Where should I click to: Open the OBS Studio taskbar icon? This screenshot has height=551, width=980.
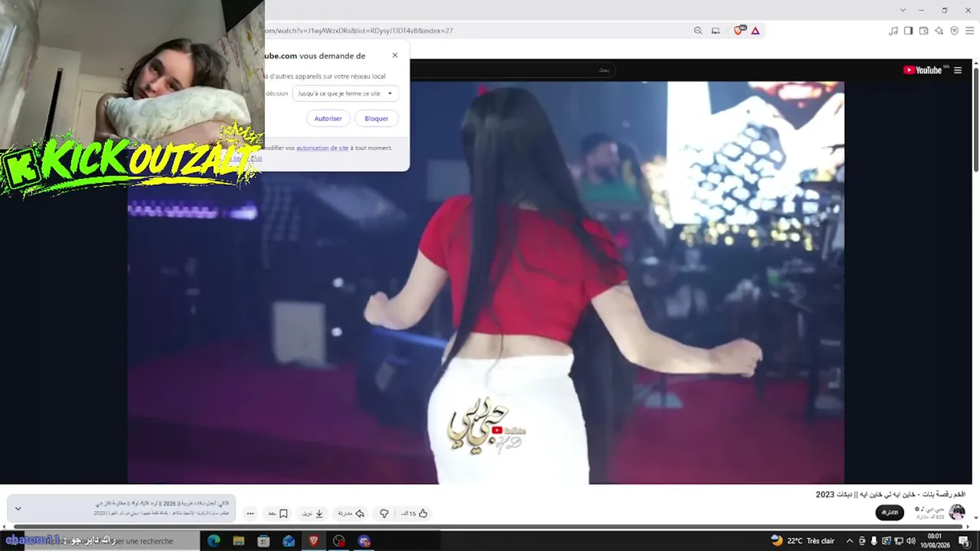click(339, 541)
